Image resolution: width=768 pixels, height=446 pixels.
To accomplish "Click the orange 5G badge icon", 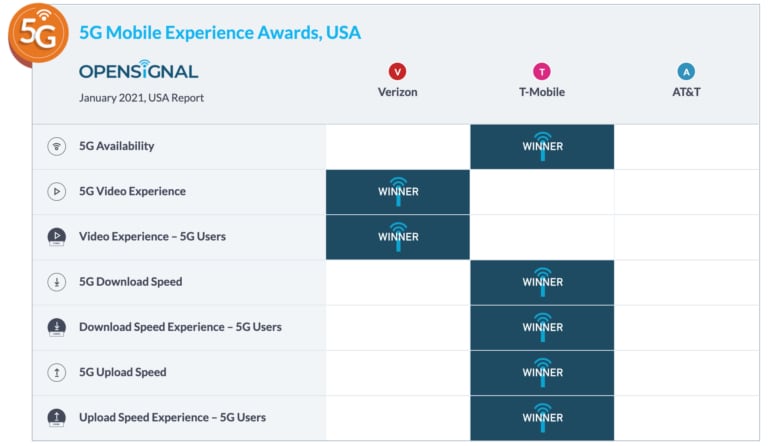I will tap(38, 33).
